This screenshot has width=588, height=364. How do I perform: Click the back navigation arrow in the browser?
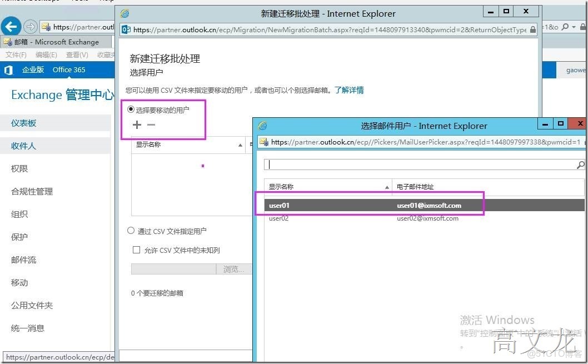coord(11,26)
